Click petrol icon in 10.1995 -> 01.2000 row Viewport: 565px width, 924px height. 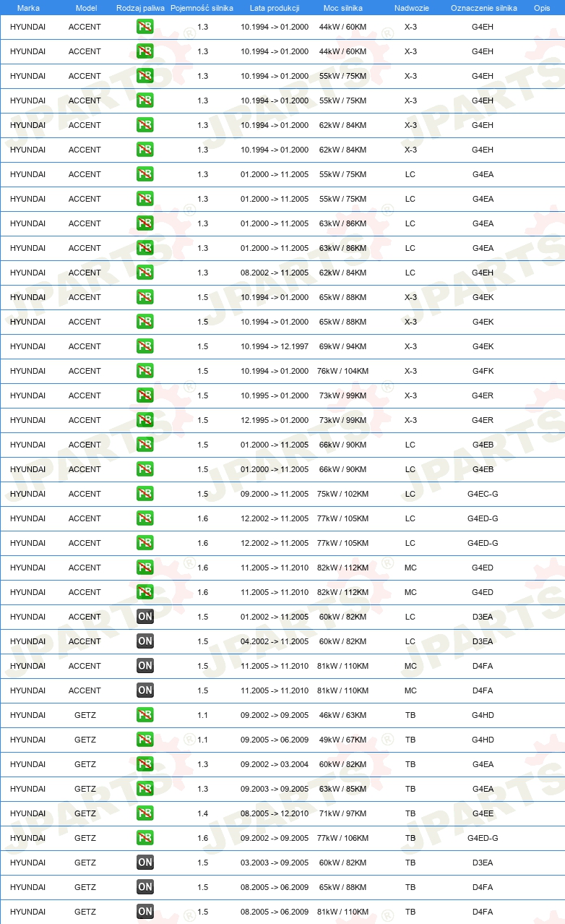click(x=145, y=395)
